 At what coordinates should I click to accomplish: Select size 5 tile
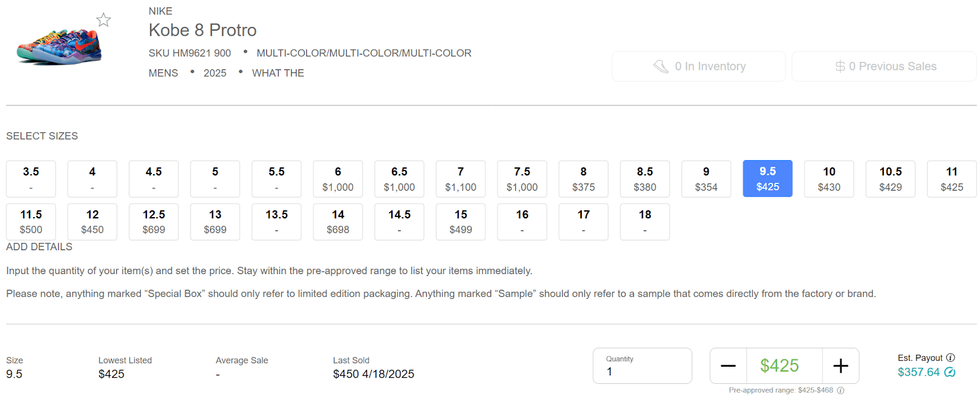[x=215, y=179]
